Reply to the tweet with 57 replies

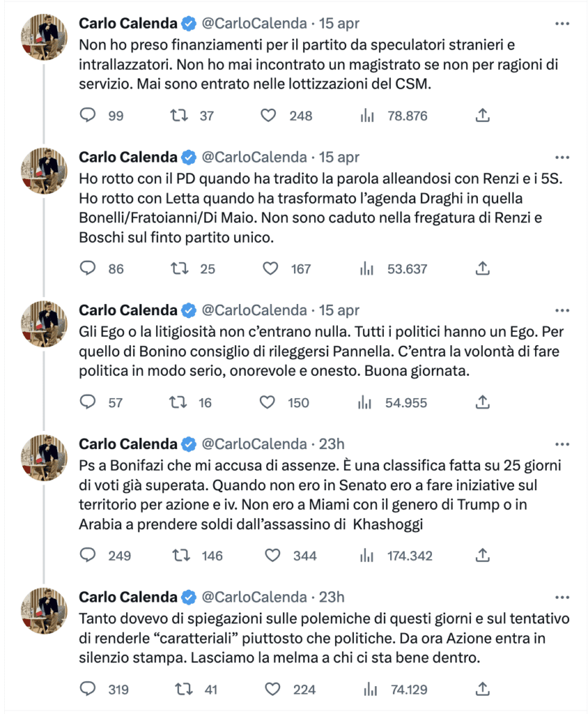88,402
